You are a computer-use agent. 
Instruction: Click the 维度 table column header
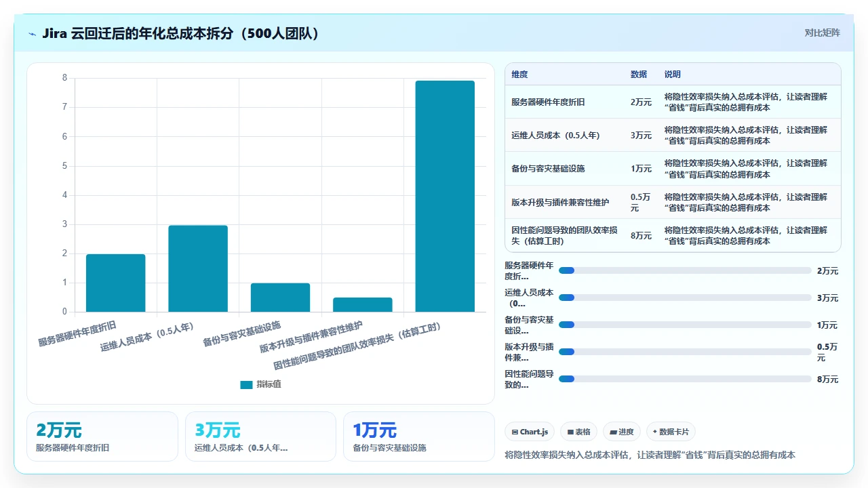[x=519, y=75]
